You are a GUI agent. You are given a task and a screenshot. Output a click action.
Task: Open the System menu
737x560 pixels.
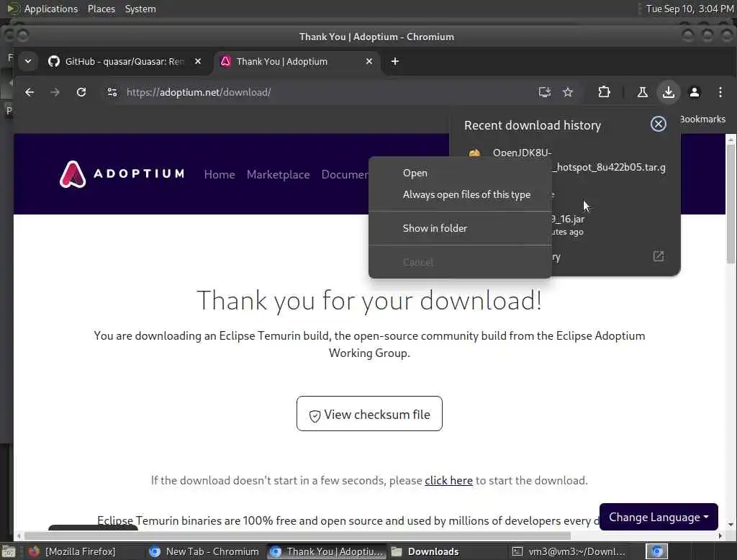[140, 9]
